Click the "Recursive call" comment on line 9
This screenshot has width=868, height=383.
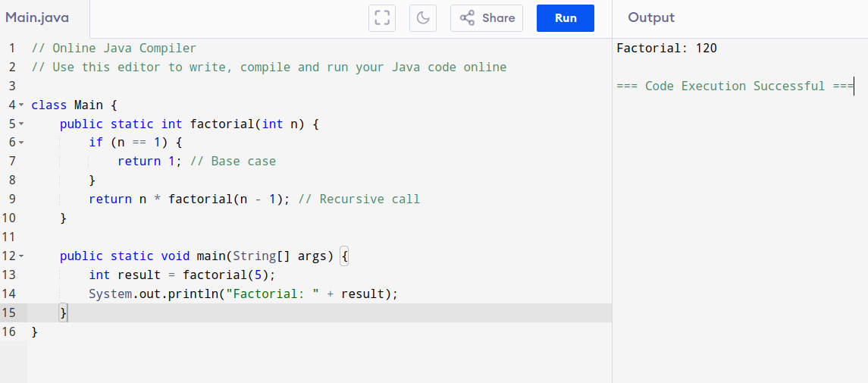369,199
